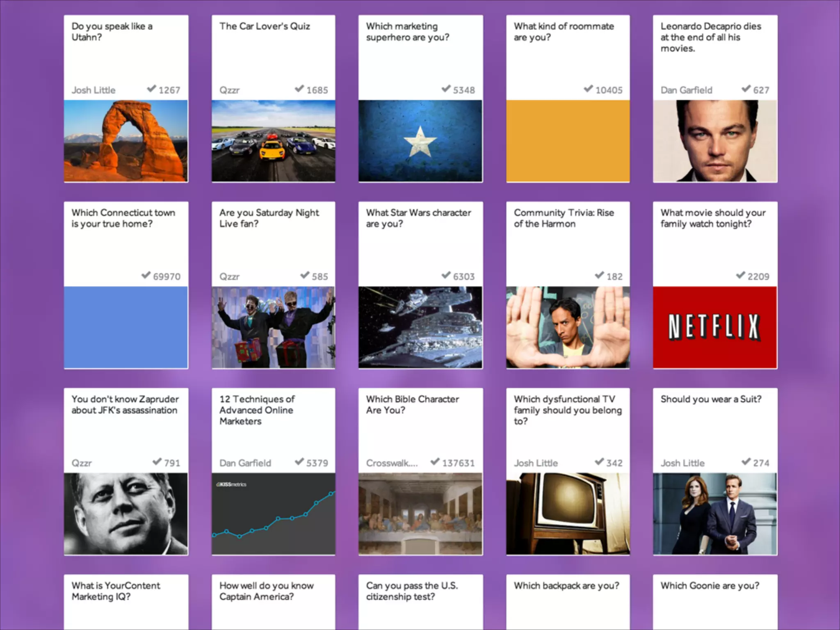Screen dimensions: 840x630
Task: Click checkmark icon next to 137631
Action: pyautogui.click(x=435, y=462)
